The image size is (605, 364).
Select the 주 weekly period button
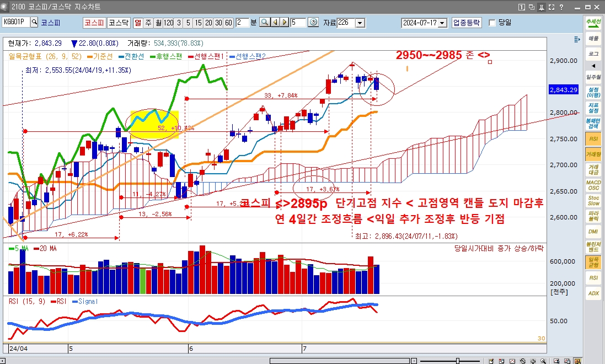tap(148, 23)
